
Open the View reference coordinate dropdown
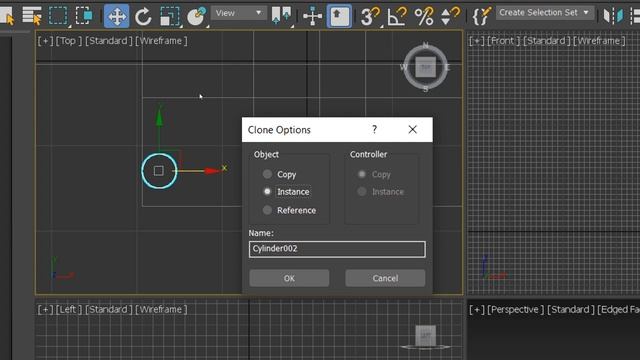(238, 13)
